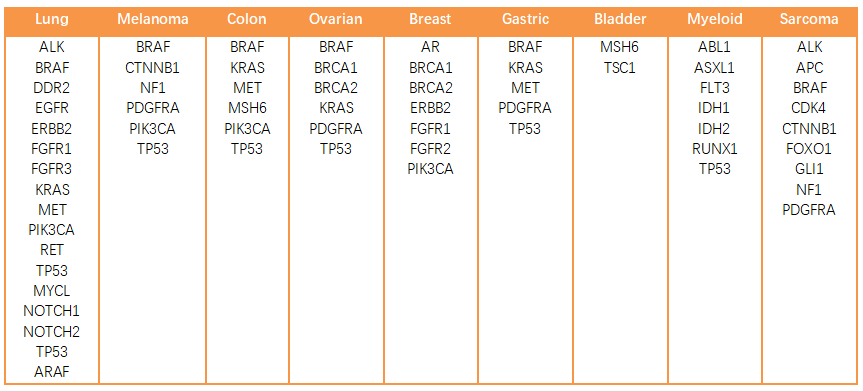Select EGFR in the Lung column
Screen dimensions: 863x391
pyautogui.click(x=52, y=108)
